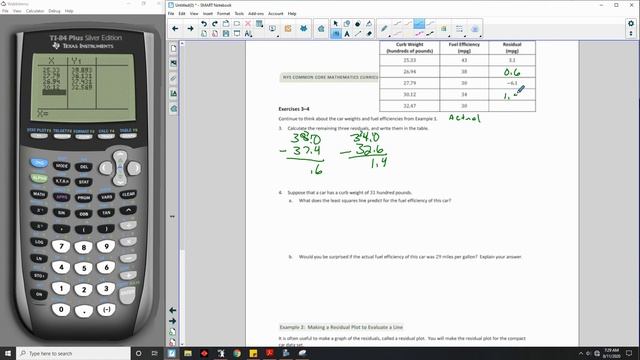Click the Shapes tool icon
The height and width of the screenshot is (360, 640).
tap(347, 24)
